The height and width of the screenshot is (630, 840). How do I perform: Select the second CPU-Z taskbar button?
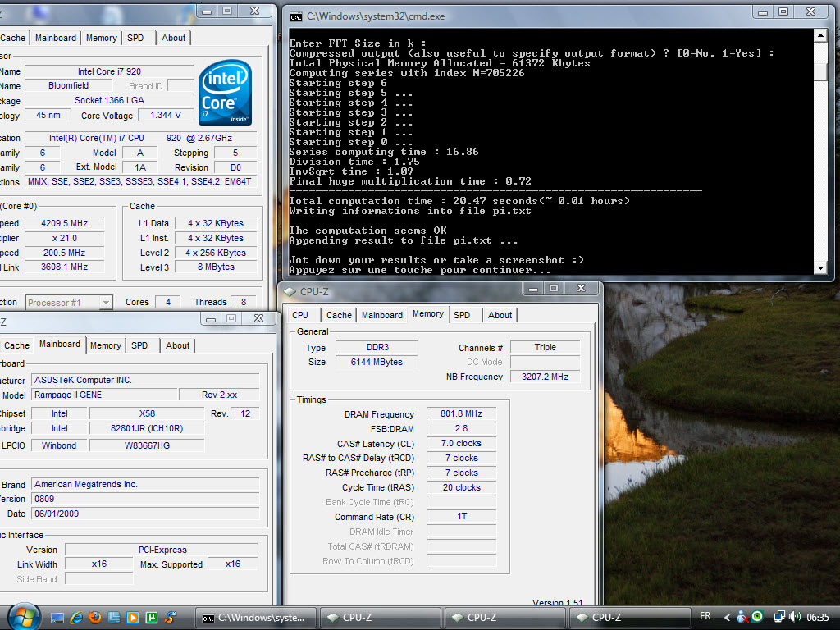pos(504,618)
